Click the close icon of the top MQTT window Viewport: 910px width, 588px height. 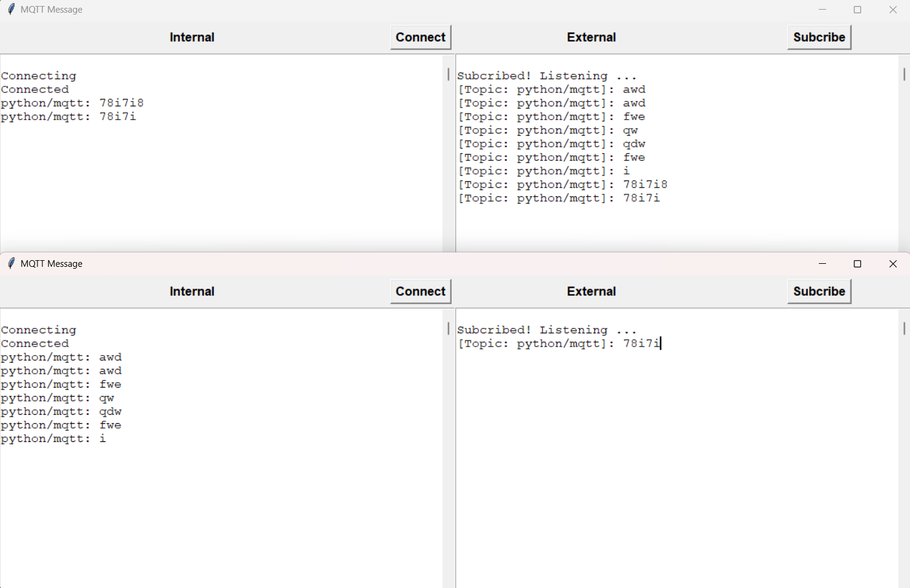pos(892,9)
